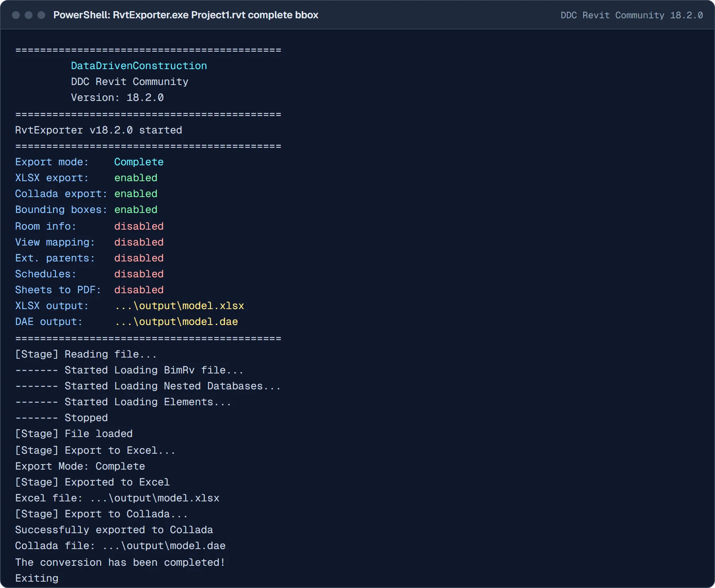Click 'enabled' in the XLSX export row
This screenshot has height=588, width=715.
pos(136,178)
